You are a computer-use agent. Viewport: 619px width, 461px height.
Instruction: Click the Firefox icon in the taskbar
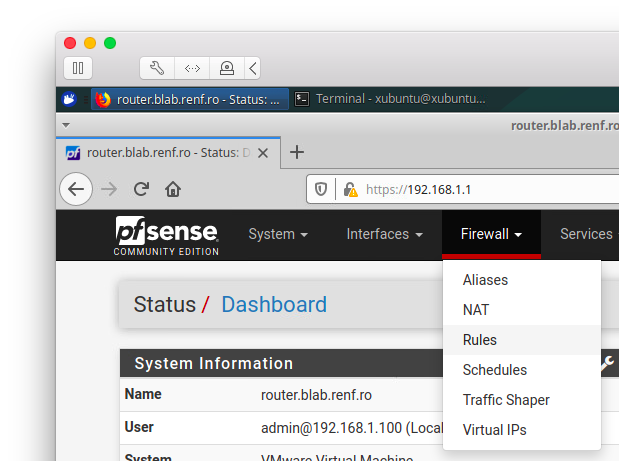[103, 99]
